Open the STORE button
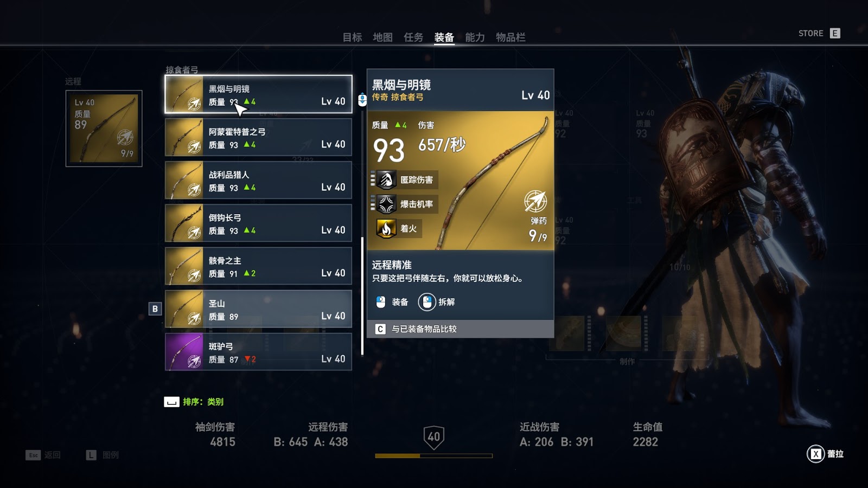 coord(819,33)
